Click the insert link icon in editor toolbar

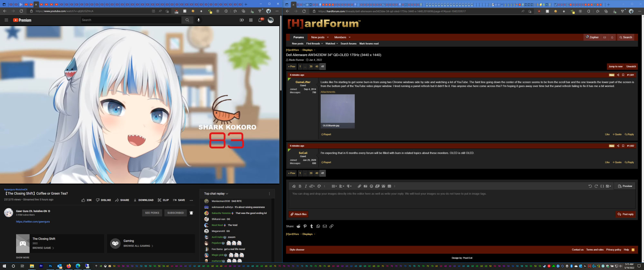tap(359, 186)
